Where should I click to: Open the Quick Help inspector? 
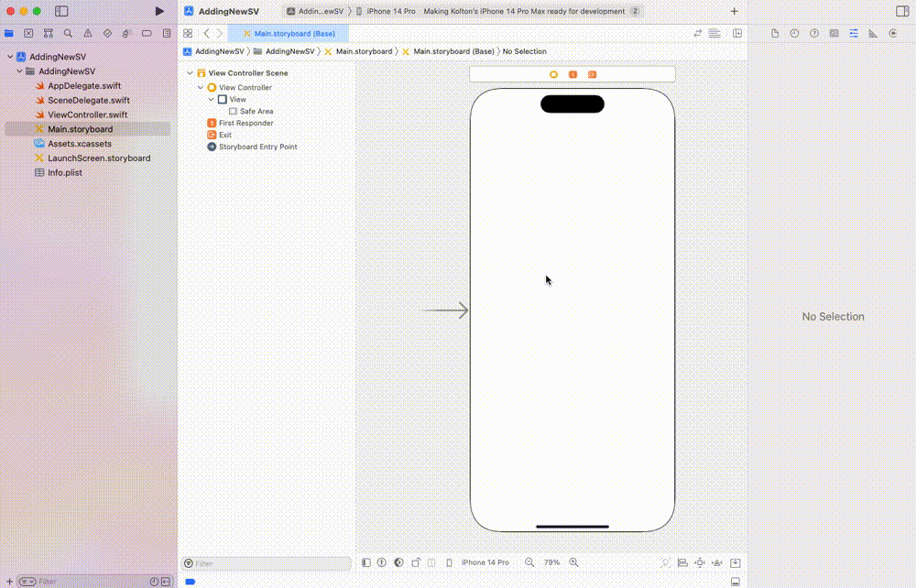814,33
